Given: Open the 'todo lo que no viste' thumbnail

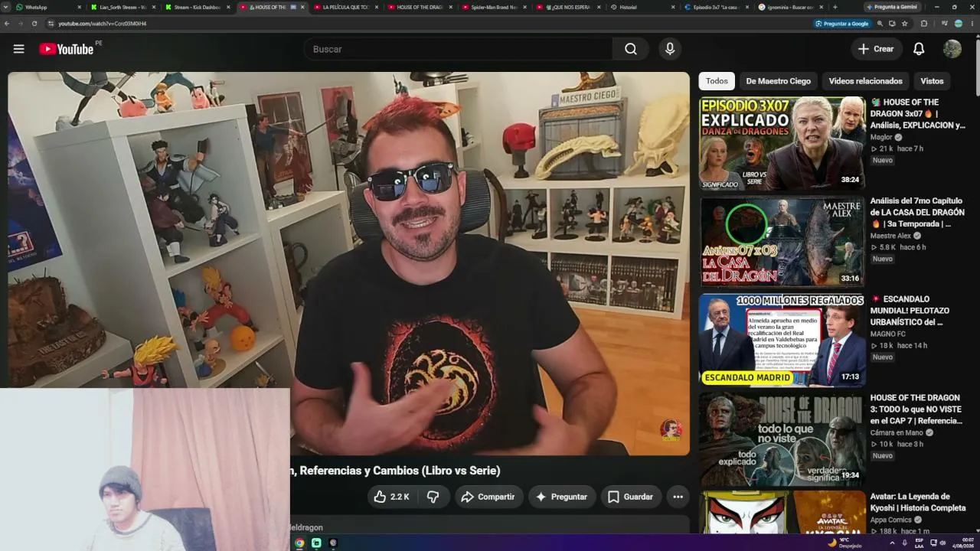Looking at the screenshot, I should (782, 439).
